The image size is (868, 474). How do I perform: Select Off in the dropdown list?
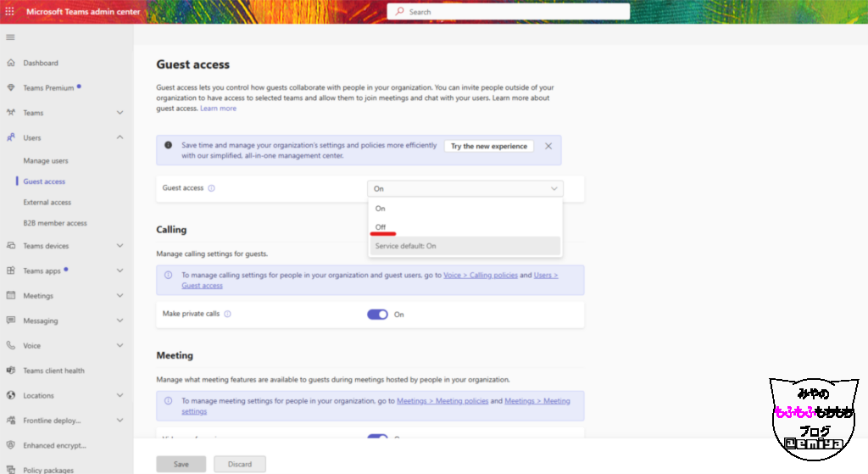pyautogui.click(x=465, y=227)
